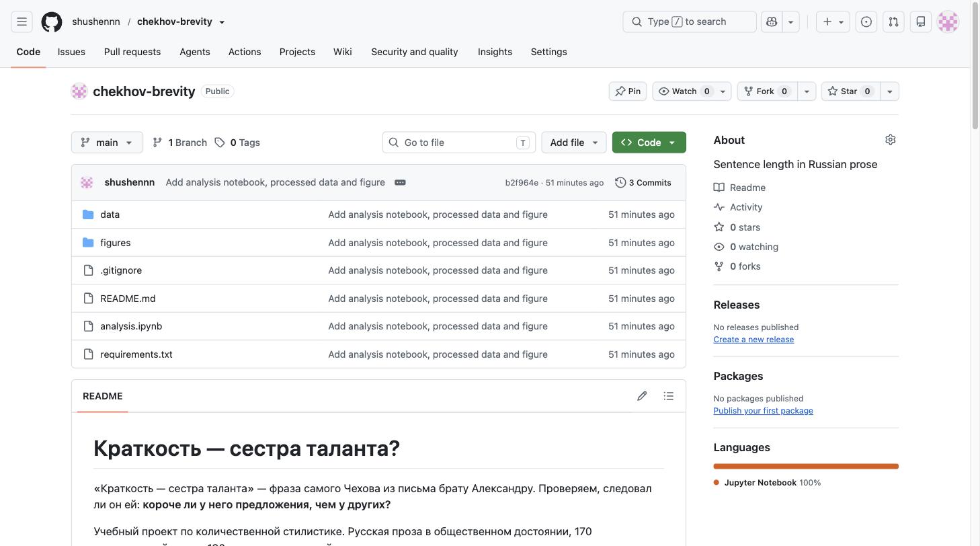Open the 1 Branch link
The height and width of the screenshot is (546, 980).
click(179, 143)
